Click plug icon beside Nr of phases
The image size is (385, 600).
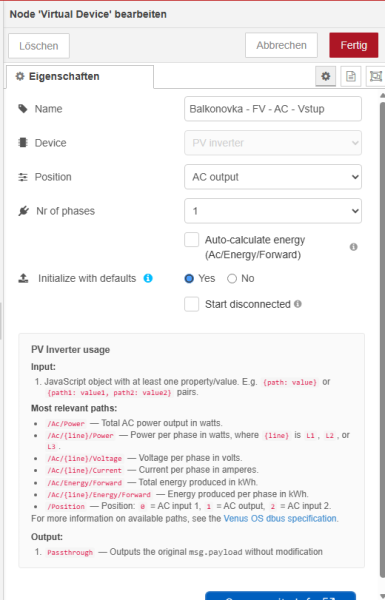[x=23, y=211]
